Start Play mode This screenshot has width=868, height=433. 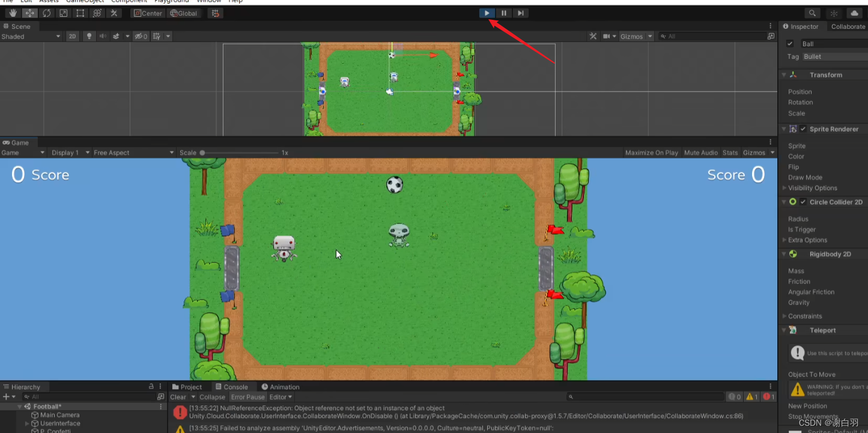coord(487,13)
